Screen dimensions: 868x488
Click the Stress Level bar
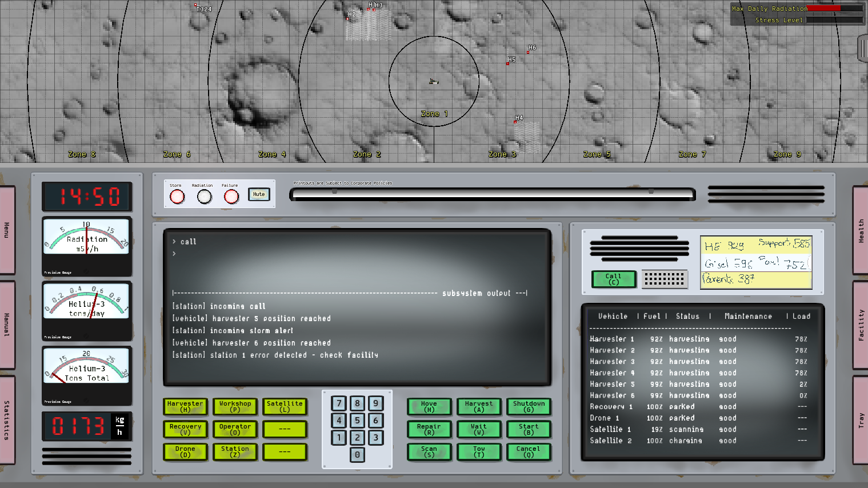click(835, 20)
